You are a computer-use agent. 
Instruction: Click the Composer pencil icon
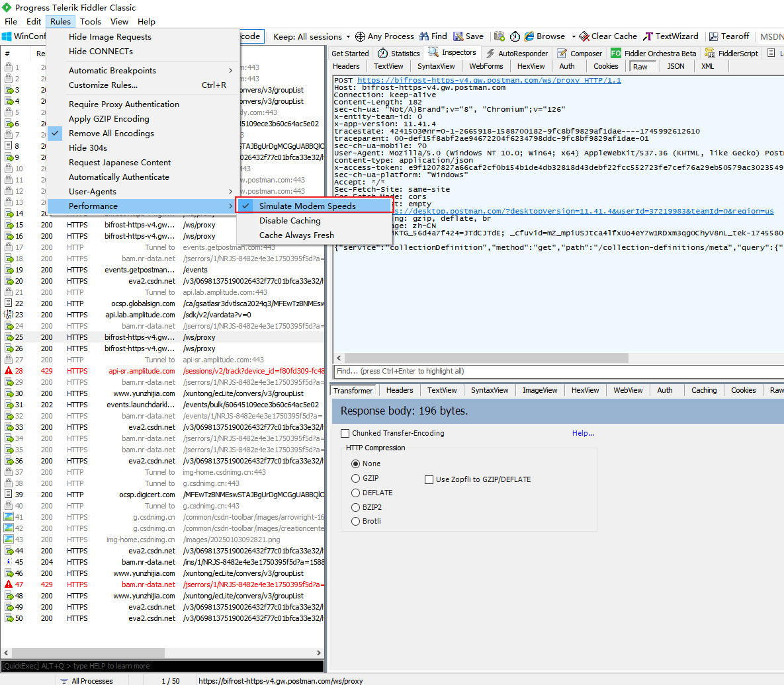pyautogui.click(x=562, y=54)
